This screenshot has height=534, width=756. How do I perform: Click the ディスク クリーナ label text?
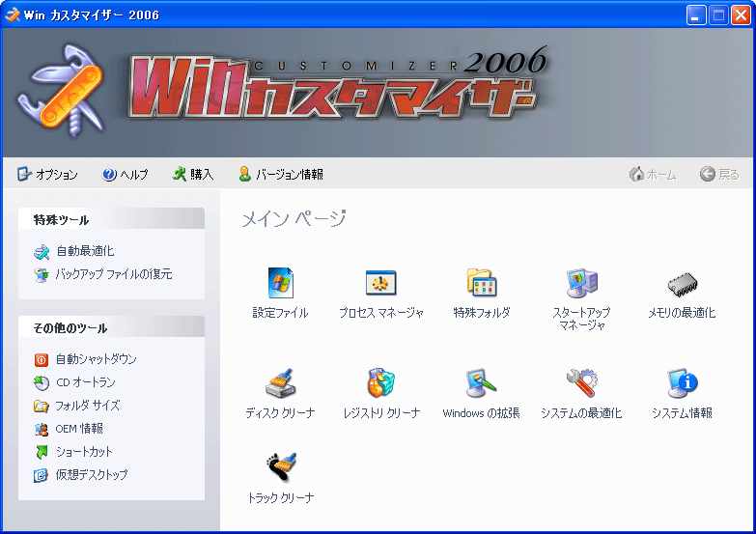point(280,413)
